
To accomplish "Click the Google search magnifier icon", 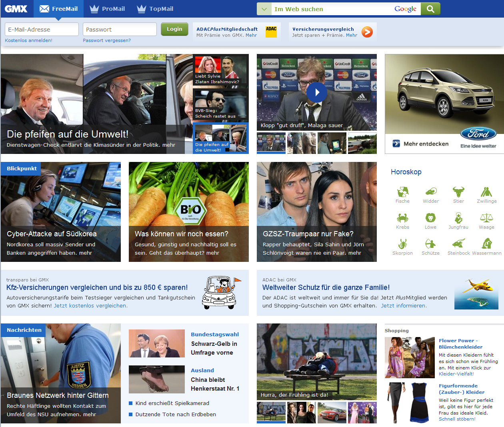I will [x=430, y=8].
